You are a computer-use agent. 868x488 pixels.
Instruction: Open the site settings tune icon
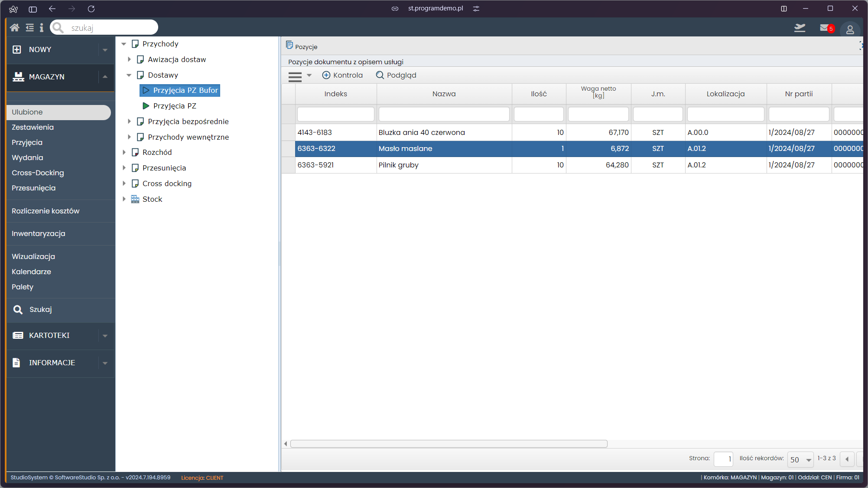[x=476, y=9]
